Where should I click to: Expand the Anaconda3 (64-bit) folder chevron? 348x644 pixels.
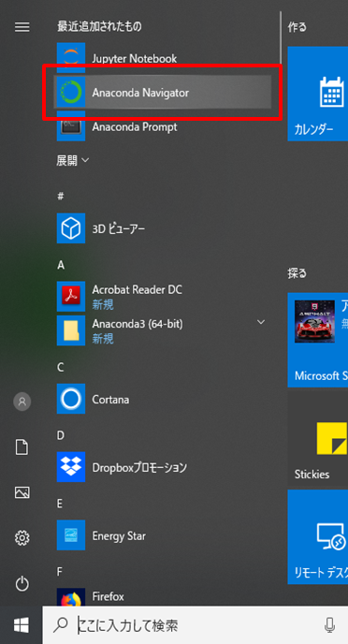point(261,322)
